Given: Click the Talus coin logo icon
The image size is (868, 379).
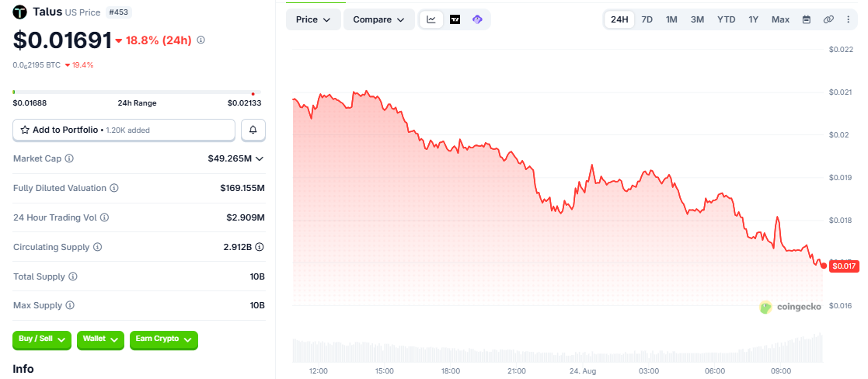Looking at the screenshot, I should coord(20,12).
